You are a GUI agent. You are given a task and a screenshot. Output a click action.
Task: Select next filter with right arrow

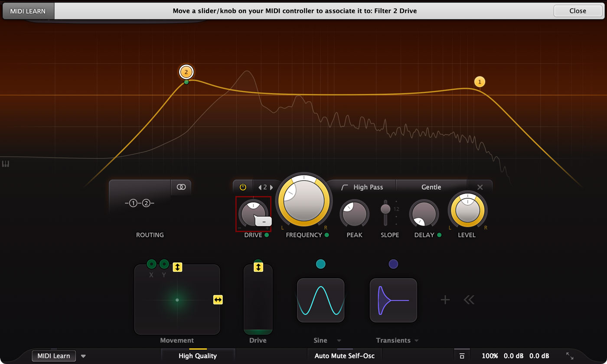pyautogui.click(x=271, y=188)
